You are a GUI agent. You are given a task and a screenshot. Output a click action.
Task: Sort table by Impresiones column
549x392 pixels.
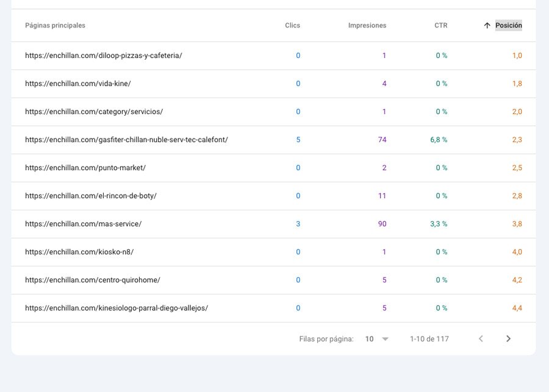tap(367, 26)
